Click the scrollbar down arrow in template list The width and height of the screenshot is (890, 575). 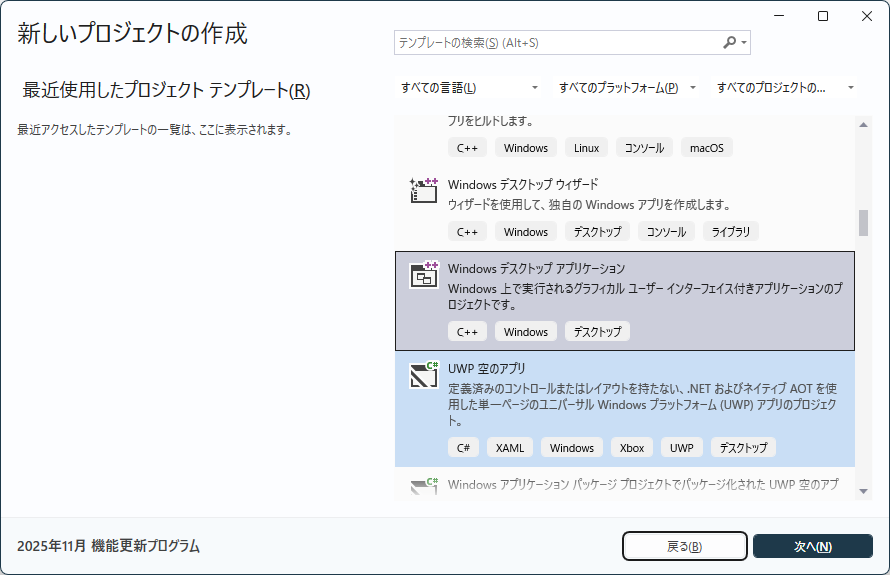tap(863, 490)
